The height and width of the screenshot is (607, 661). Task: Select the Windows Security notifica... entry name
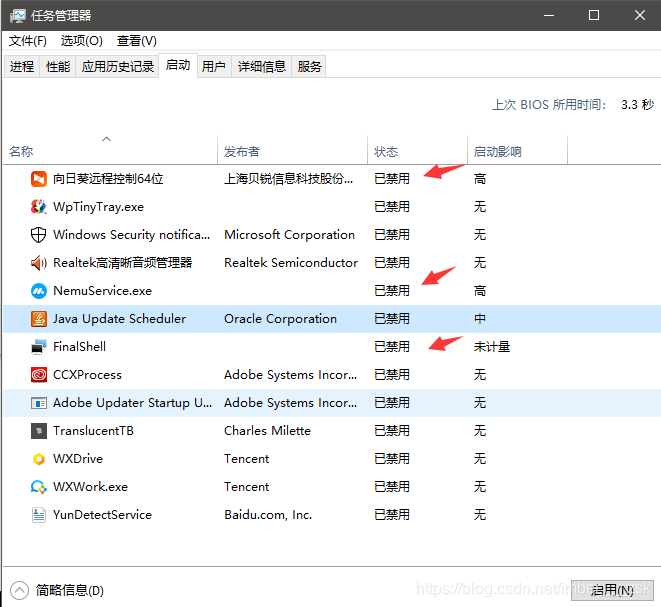[132, 235]
